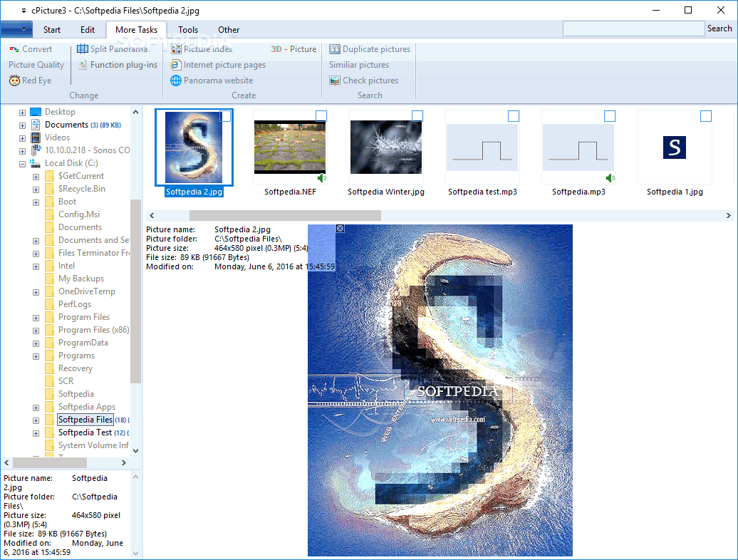Collapse the Local Disk (C:) node
Image resolution: width=738 pixels, height=560 pixels.
pyautogui.click(x=22, y=165)
